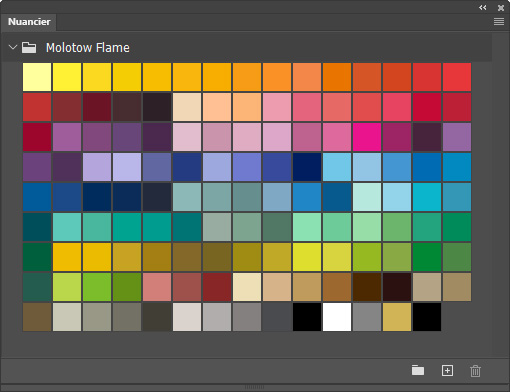Collapse the panel with the double-arrow icon
This screenshot has width=510, height=392.
tap(482, 7)
